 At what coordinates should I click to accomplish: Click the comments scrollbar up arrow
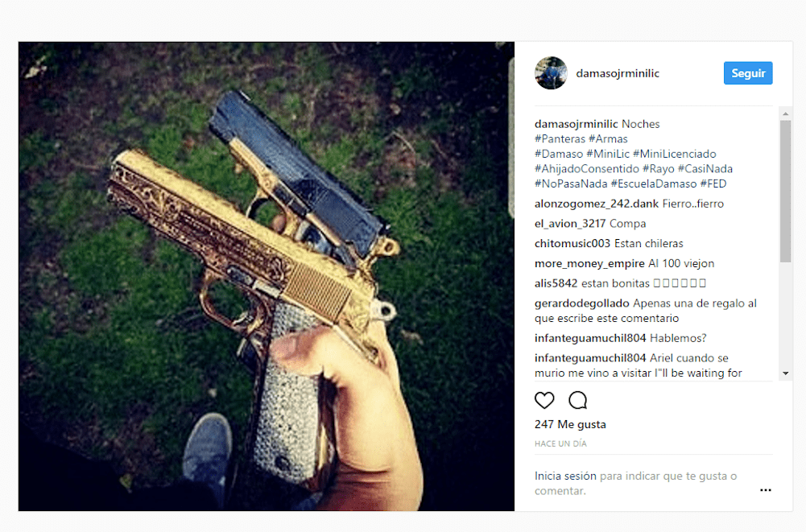click(785, 113)
